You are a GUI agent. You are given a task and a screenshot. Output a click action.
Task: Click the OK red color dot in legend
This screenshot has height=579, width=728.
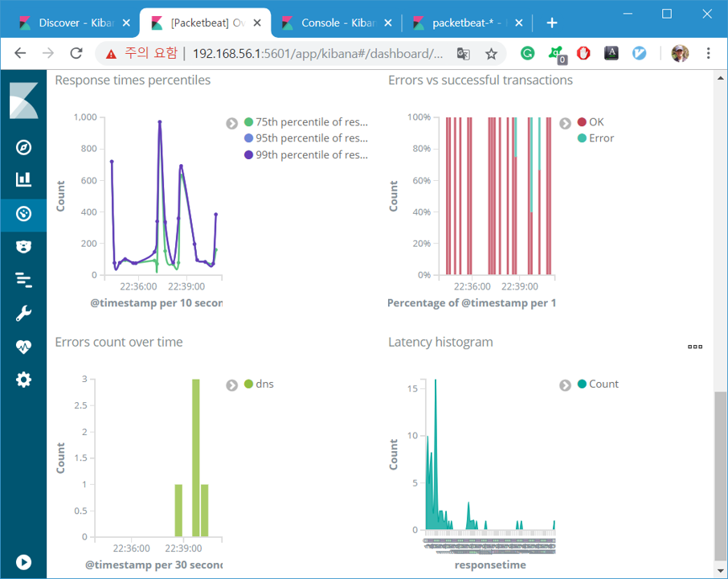582,121
